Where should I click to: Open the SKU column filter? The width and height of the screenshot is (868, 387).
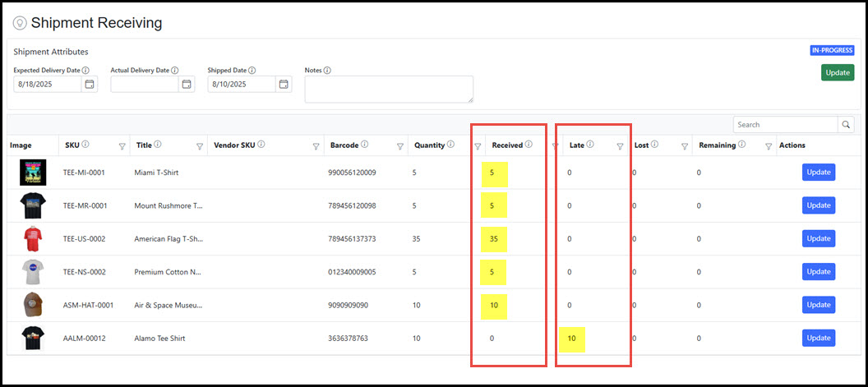(x=122, y=146)
